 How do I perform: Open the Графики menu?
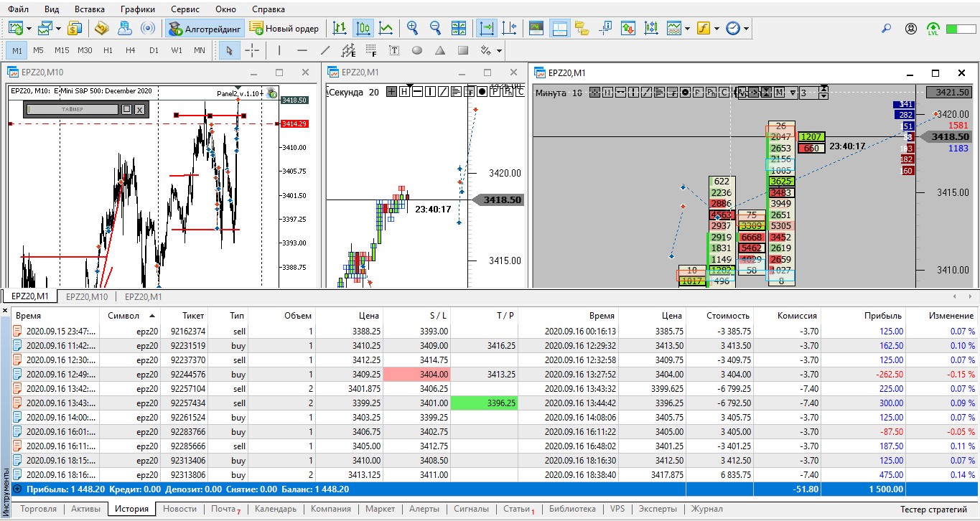pos(138,9)
